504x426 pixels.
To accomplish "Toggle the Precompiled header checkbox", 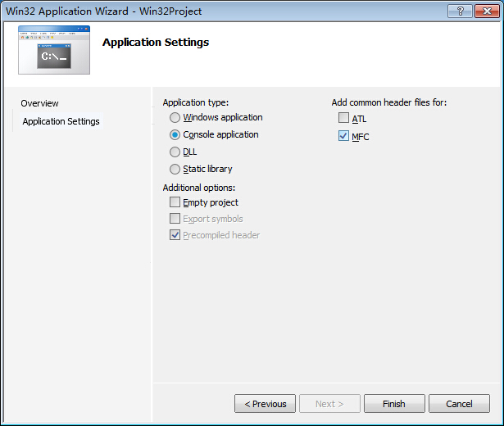I will click(175, 235).
